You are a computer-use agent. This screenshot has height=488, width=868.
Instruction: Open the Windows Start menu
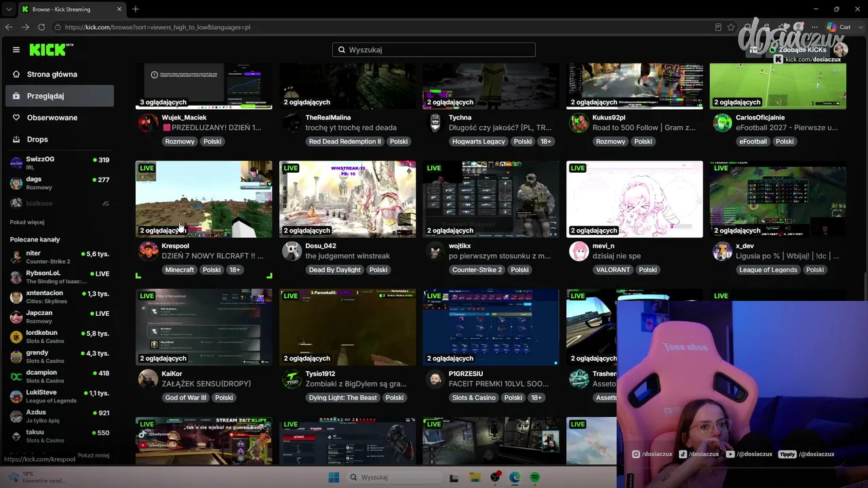(334, 478)
